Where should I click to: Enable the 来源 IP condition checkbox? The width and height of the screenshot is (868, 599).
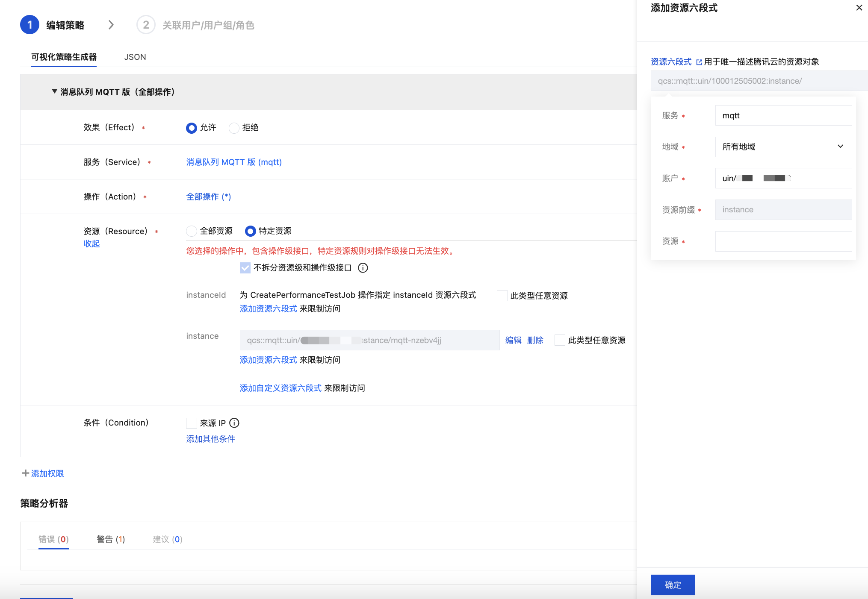(x=192, y=423)
